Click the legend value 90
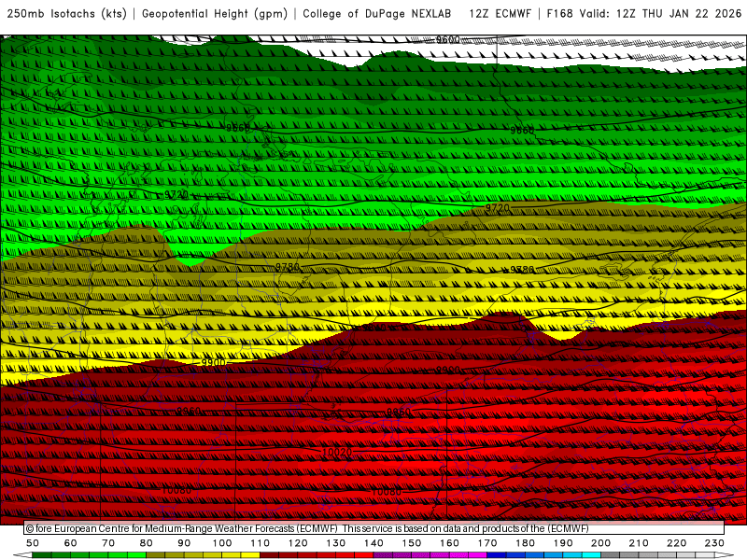This screenshot has height=560, width=747. coord(184,543)
